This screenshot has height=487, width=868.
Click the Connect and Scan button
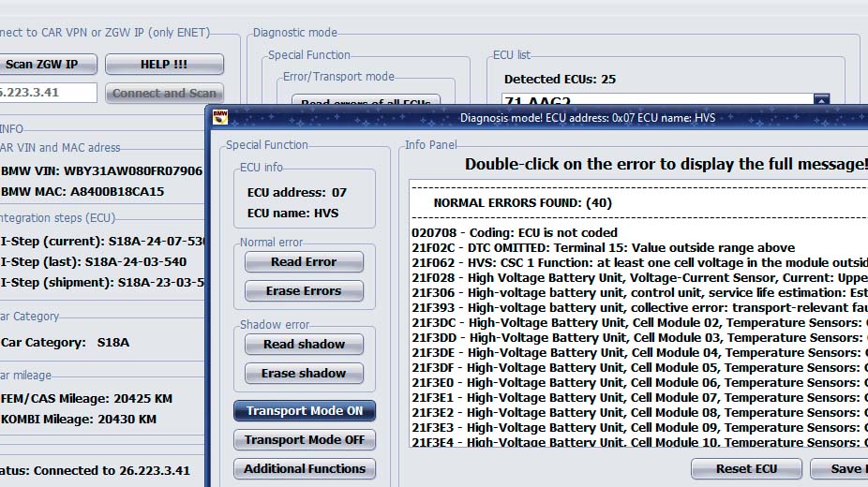click(164, 93)
